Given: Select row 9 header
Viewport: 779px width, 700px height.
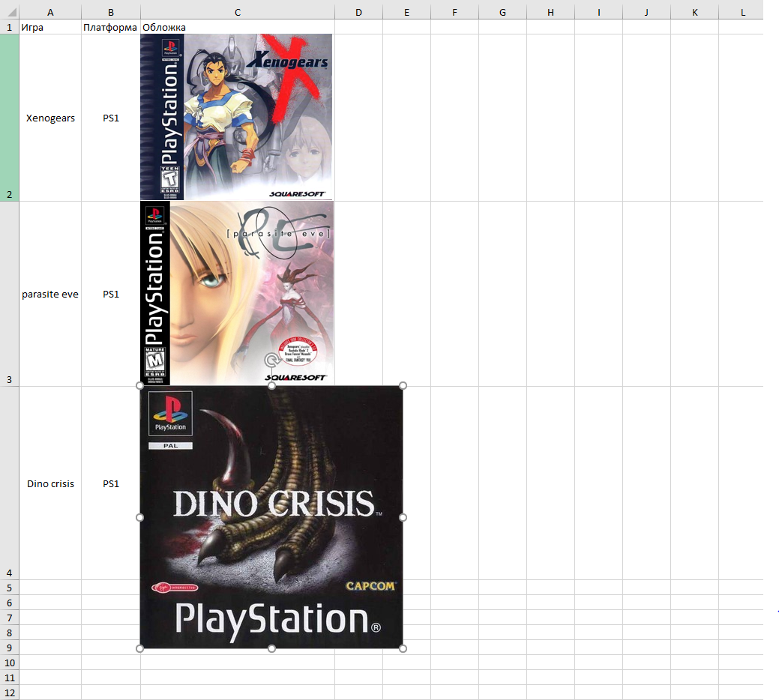Looking at the screenshot, I should (10, 647).
